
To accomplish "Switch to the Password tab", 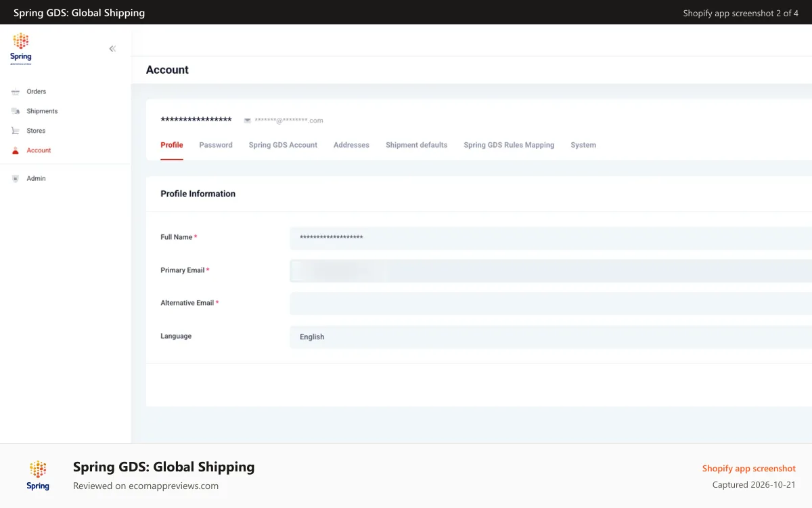I will [x=216, y=145].
